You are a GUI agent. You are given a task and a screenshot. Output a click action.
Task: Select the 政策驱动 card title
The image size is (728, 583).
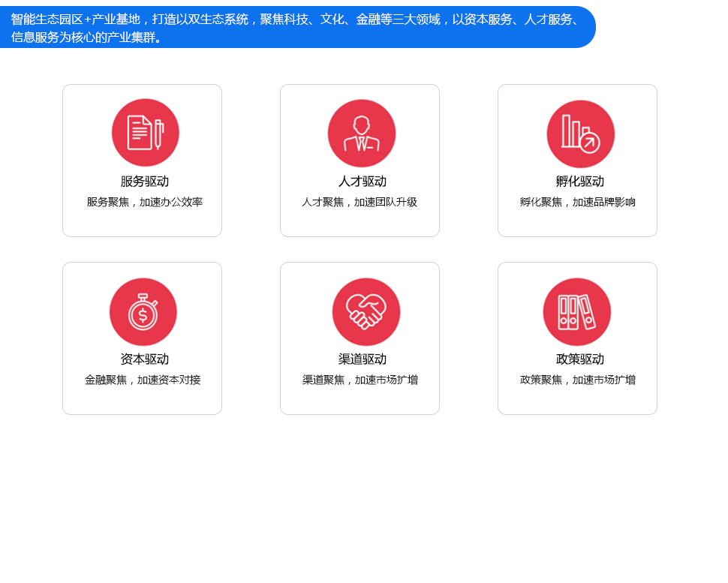(x=580, y=359)
